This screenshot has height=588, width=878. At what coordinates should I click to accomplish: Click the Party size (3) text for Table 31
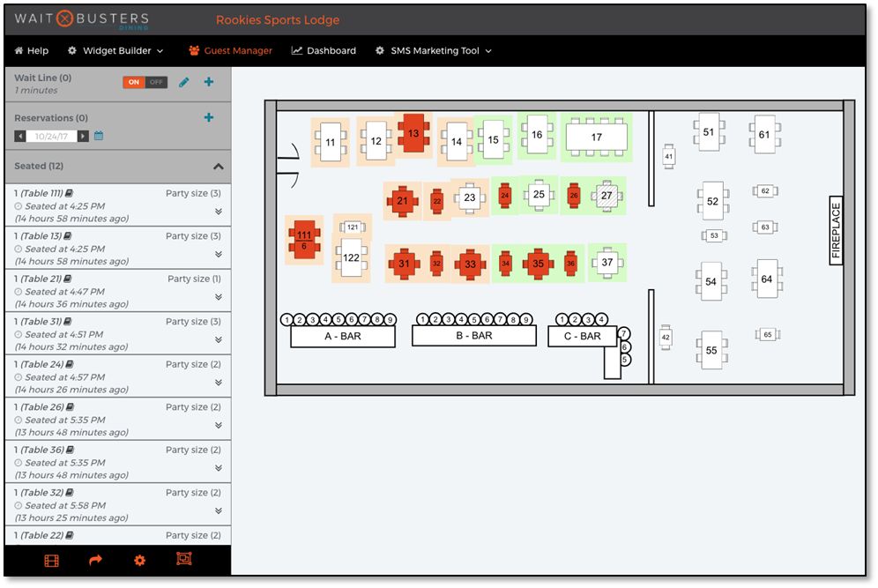[x=193, y=322]
